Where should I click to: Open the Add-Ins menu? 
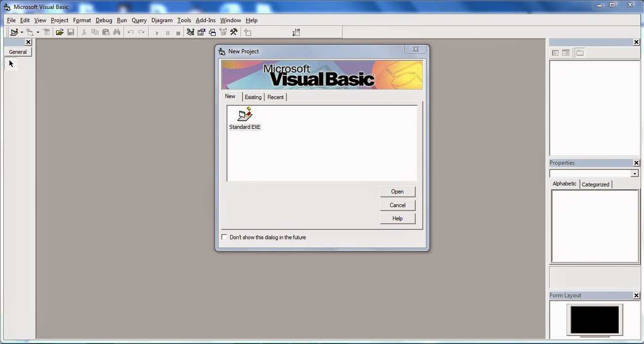pyautogui.click(x=206, y=20)
